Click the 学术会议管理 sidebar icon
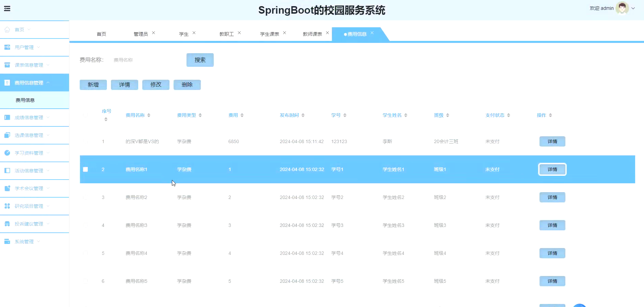This screenshot has width=644, height=307. (x=7, y=188)
